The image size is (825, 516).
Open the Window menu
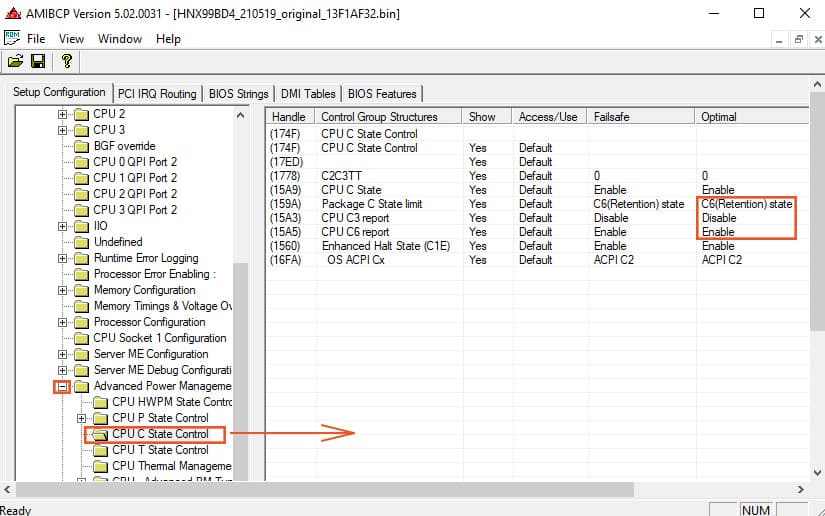click(x=119, y=39)
